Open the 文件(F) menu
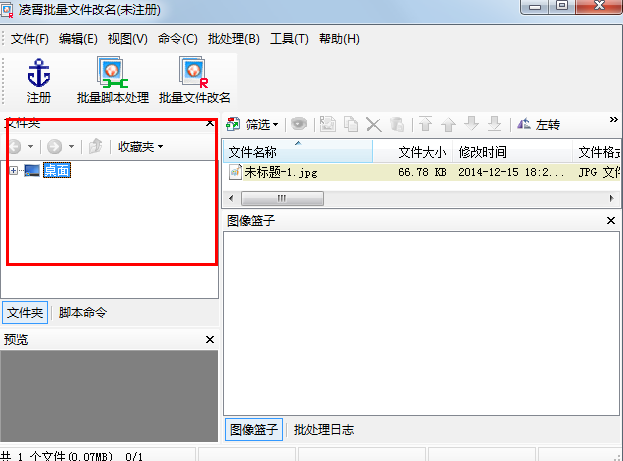This screenshot has width=623, height=461. [30, 39]
